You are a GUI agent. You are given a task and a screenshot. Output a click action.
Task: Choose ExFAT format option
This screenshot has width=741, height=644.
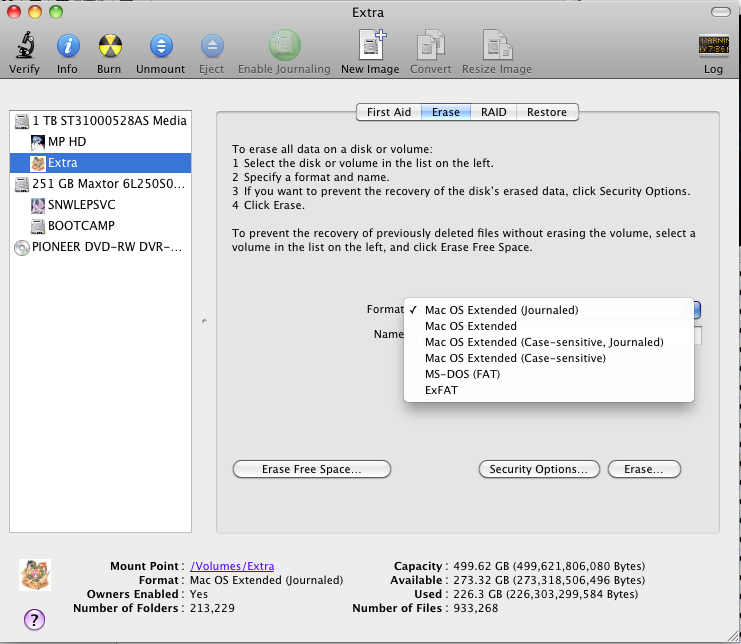[549, 390]
